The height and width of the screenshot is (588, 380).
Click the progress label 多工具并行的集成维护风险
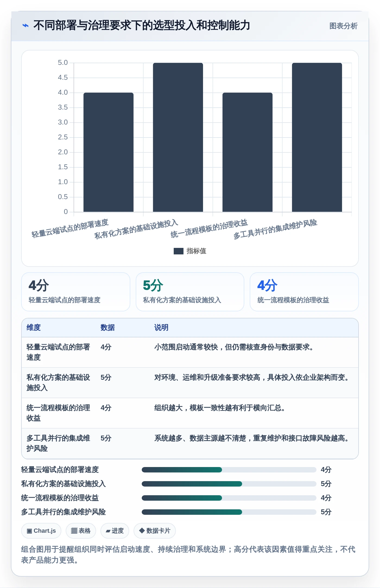coord(64,512)
